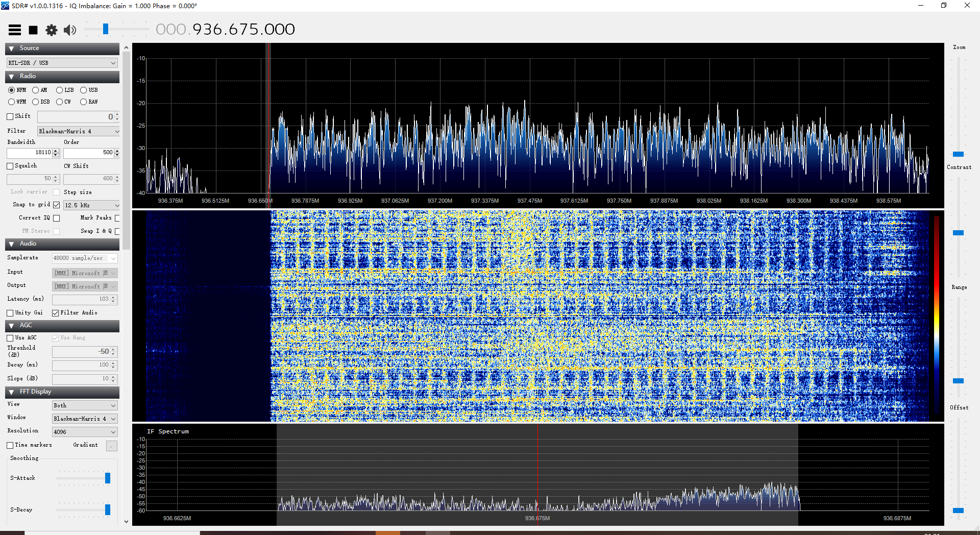The height and width of the screenshot is (535, 980).
Task: Enable the Squelch checkbox
Action: click(10, 166)
